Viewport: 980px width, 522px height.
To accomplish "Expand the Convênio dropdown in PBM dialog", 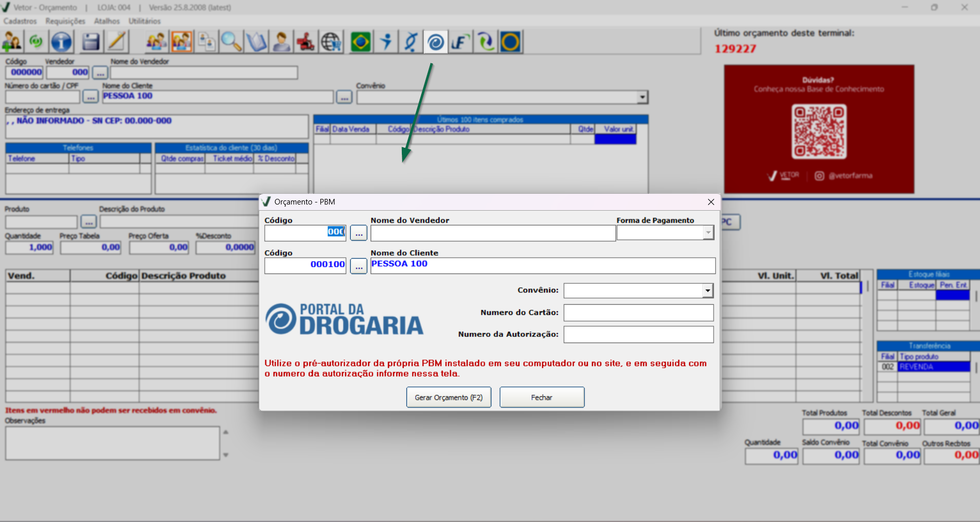I will tap(708, 291).
